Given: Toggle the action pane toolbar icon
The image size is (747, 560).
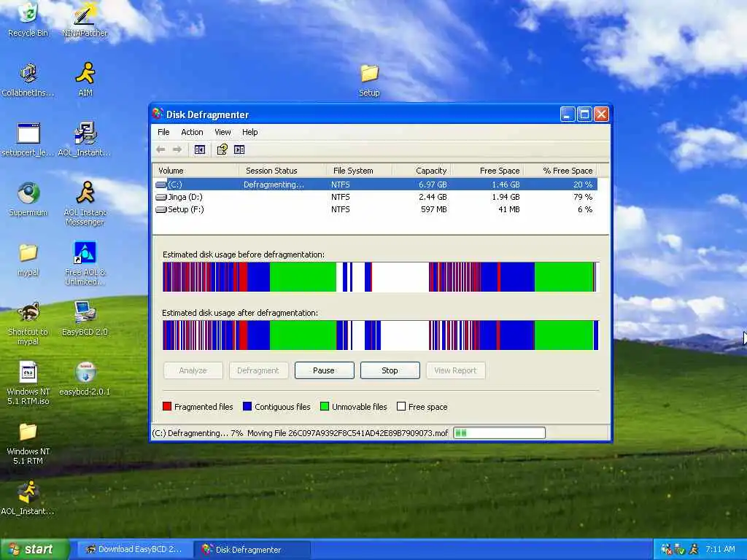Looking at the screenshot, I should [239, 149].
